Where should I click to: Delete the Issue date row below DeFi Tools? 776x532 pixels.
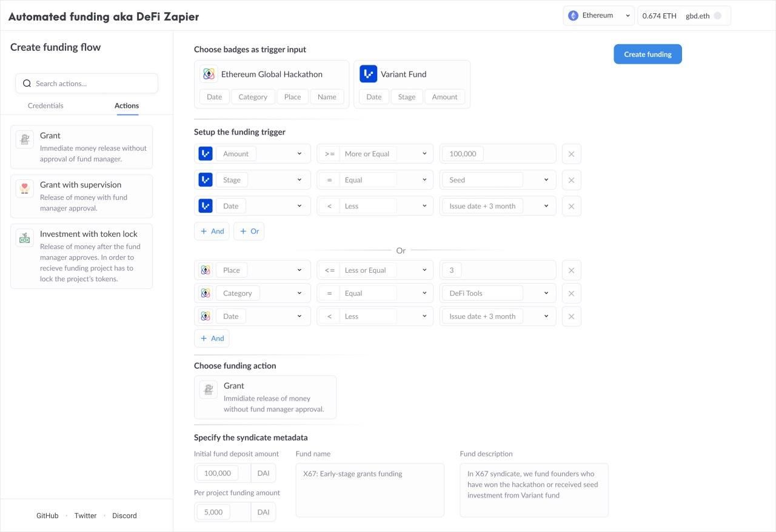(x=572, y=316)
